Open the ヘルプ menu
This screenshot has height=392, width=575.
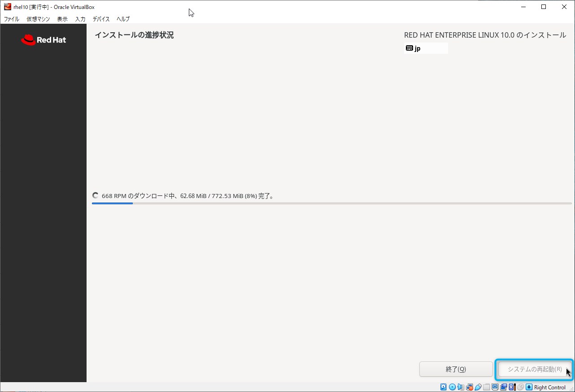click(123, 19)
